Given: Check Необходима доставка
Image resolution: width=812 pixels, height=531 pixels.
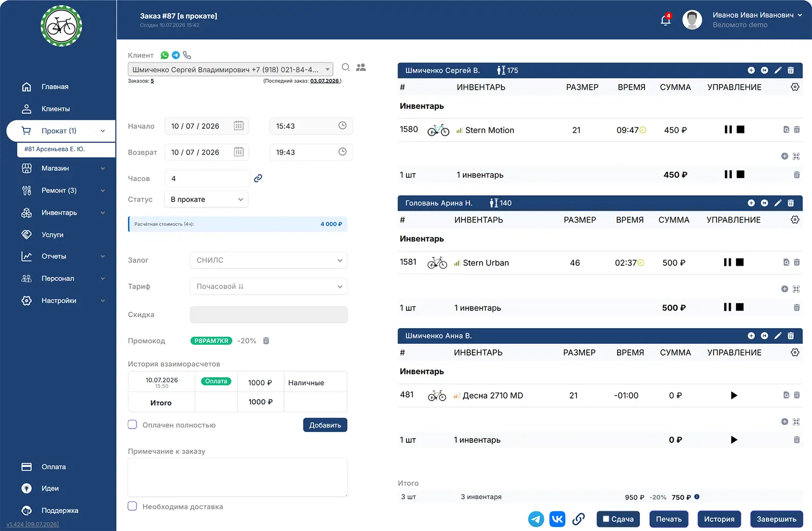Looking at the screenshot, I should (132, 506).
